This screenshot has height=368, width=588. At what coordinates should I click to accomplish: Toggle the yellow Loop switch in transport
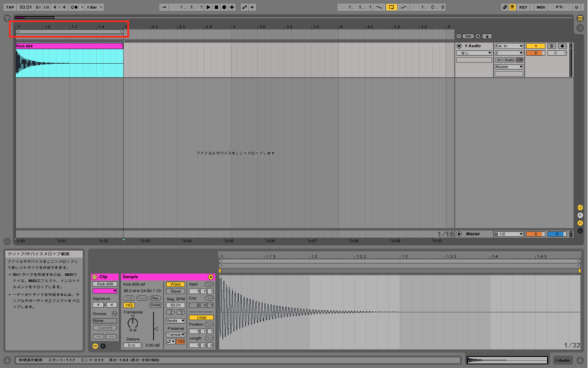[391, 7]
